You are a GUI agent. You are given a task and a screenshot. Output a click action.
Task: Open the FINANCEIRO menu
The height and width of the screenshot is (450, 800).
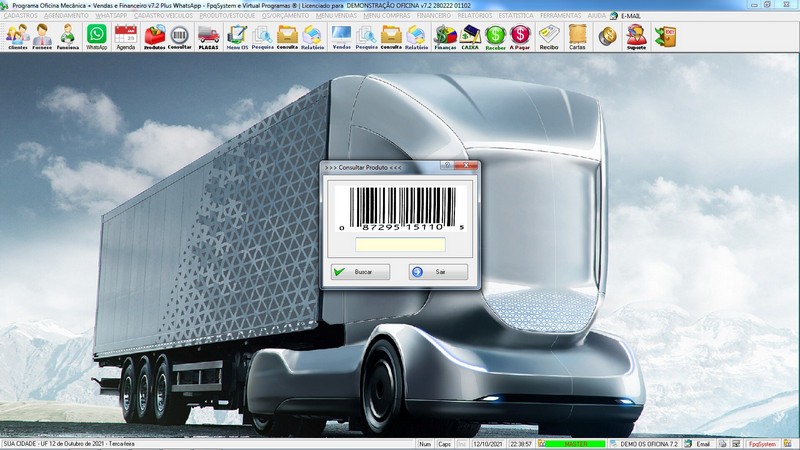(434, 16)
